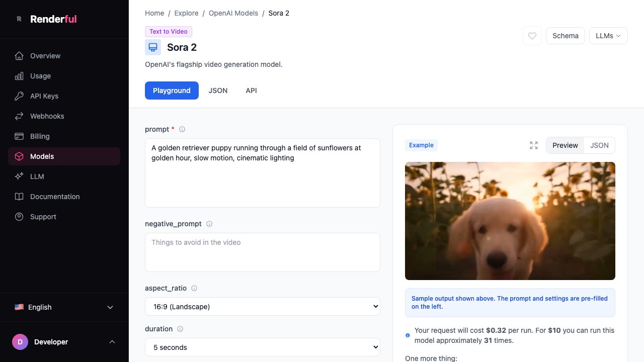The width and height of the screenshot is (644, 362).
Task: Expand the language selector showing English
Action: [64, 307]
